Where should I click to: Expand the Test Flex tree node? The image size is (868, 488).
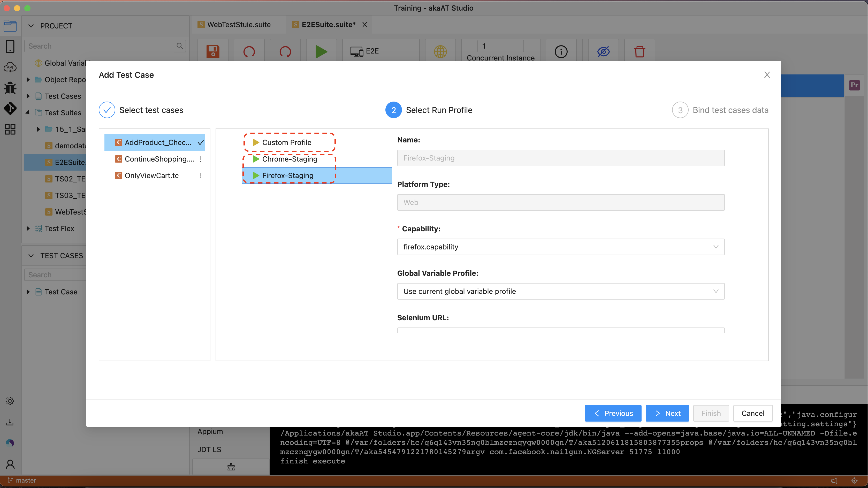pos(28,229)
